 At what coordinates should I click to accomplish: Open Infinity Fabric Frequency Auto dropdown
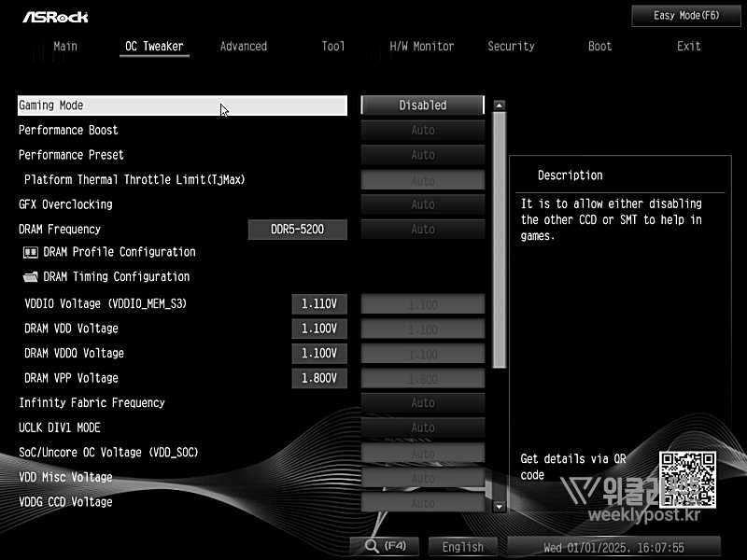coord(423,403)
